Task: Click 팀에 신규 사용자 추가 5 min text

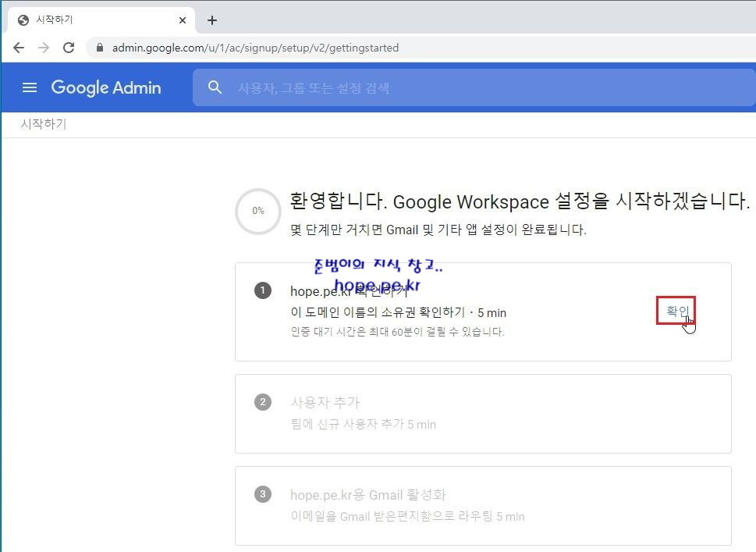Action: [x=363, y=424]
